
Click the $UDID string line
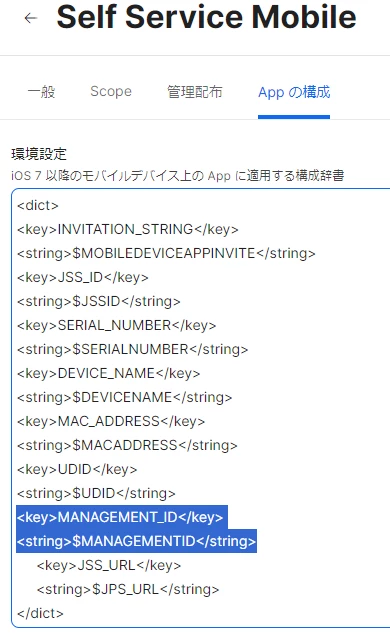point(96,493)
